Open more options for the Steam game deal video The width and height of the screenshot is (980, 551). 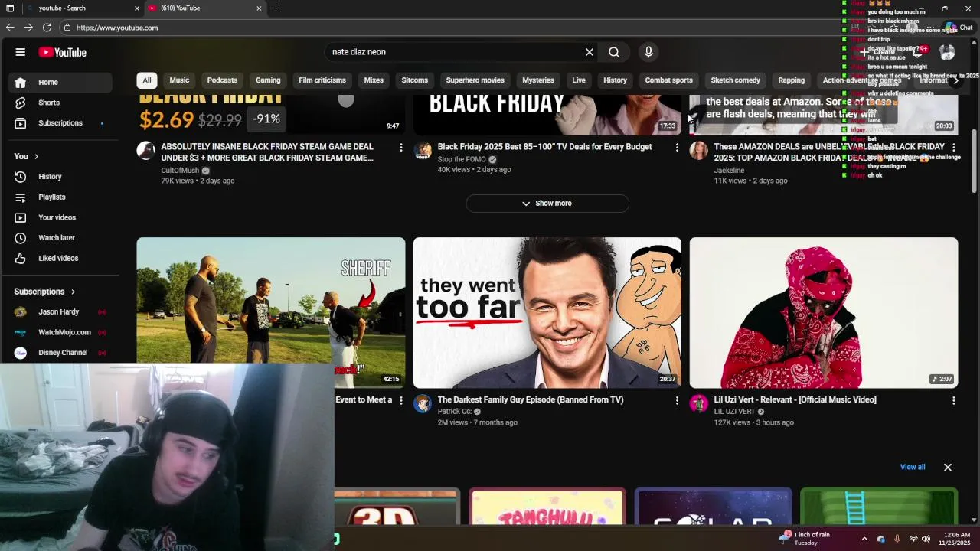click(400, 147)
